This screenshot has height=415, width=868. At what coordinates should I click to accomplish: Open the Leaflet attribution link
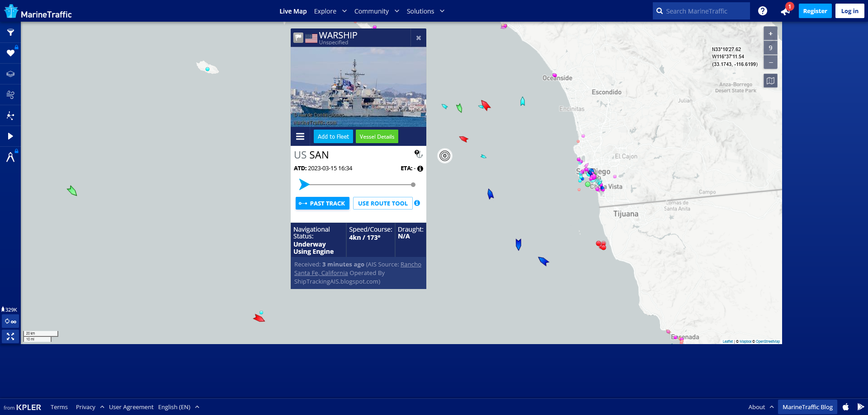(x=727, y=341)
